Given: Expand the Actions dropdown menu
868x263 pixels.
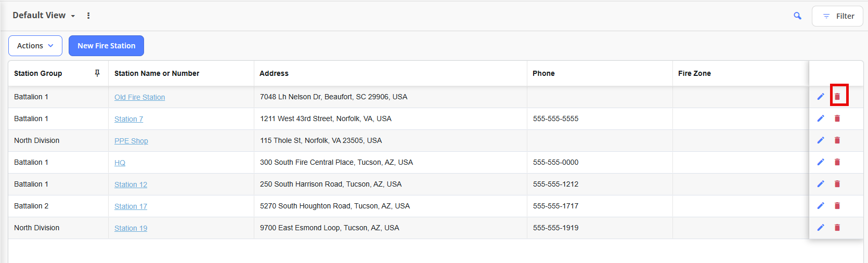Looking at the screenshot, I should pyautogui.click(x=35, y=46).
